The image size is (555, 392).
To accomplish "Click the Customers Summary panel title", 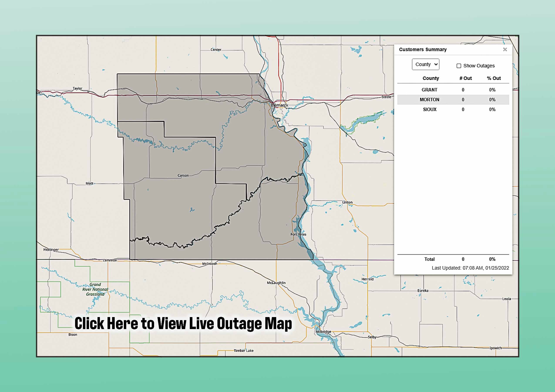I will [x=423, y=50].
